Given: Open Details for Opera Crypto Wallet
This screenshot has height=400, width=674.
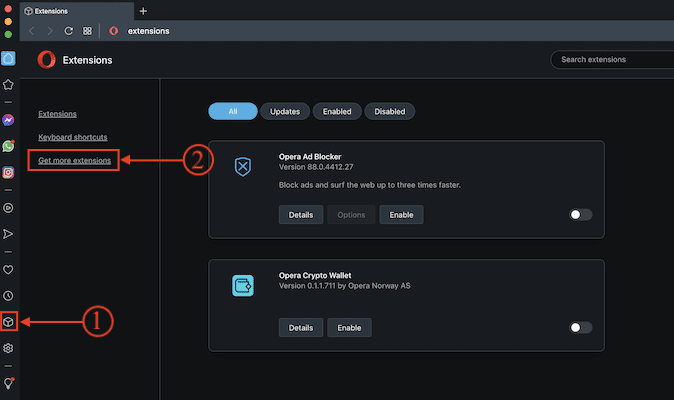Looking at the screenshot, I should (301, 328).
